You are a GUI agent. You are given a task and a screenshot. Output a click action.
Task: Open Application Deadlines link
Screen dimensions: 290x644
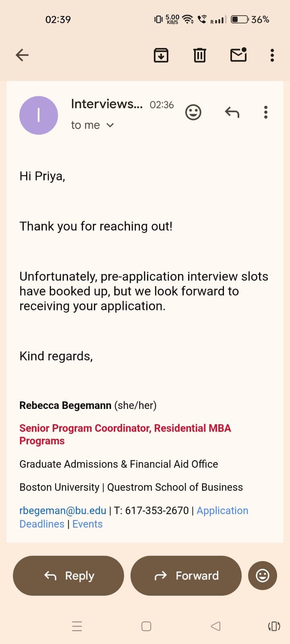pos(222,510)
